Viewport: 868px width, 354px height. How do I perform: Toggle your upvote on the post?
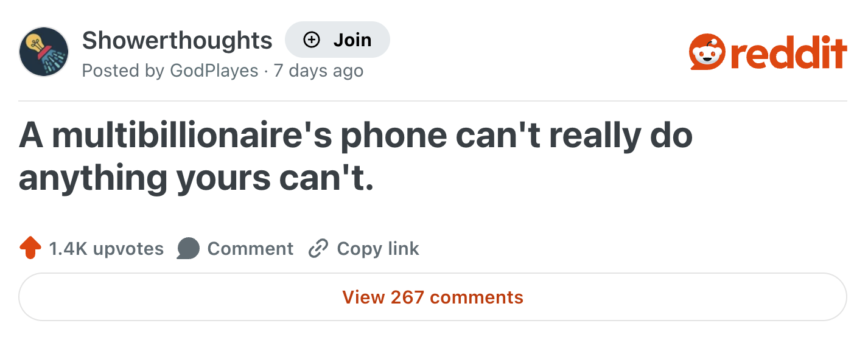(x=29, y=248)
